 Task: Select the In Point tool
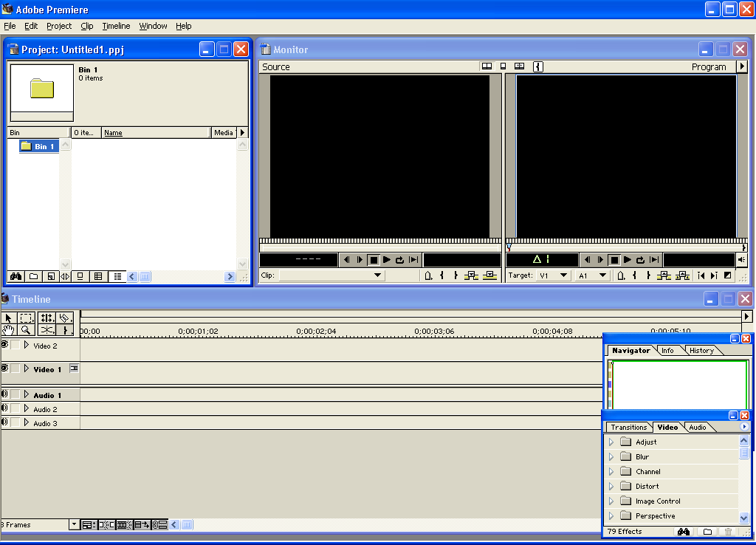tap(65, 330)
